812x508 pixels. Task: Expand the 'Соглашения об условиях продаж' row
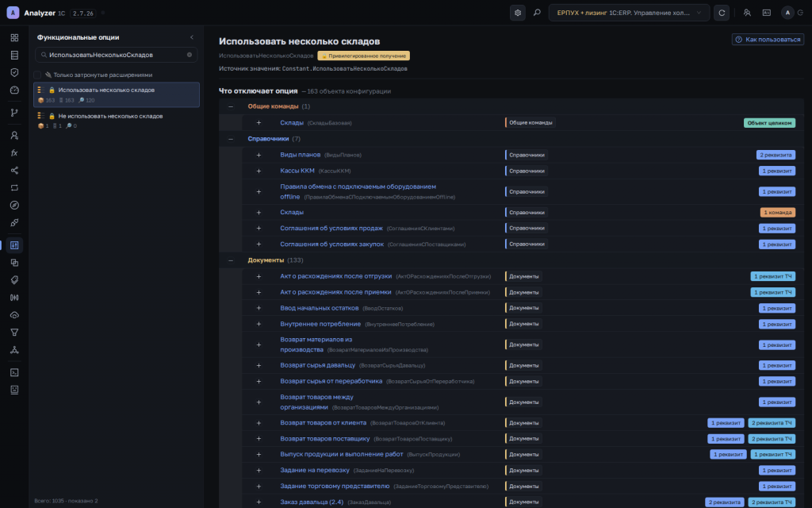259,228
